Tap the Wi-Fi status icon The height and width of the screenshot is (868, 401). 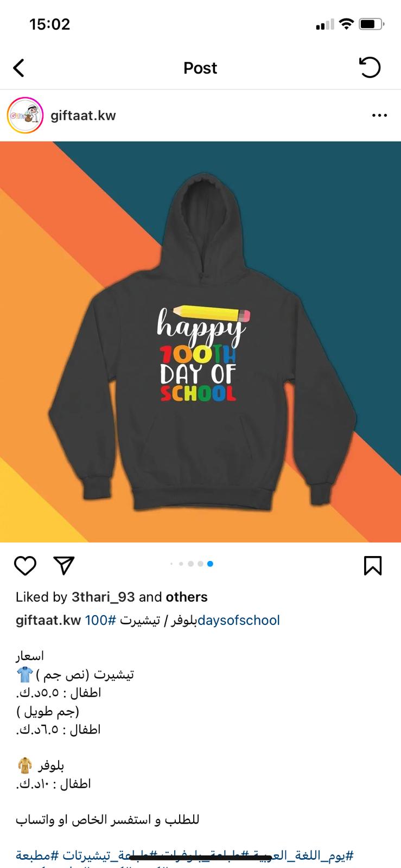coord(346,24)
